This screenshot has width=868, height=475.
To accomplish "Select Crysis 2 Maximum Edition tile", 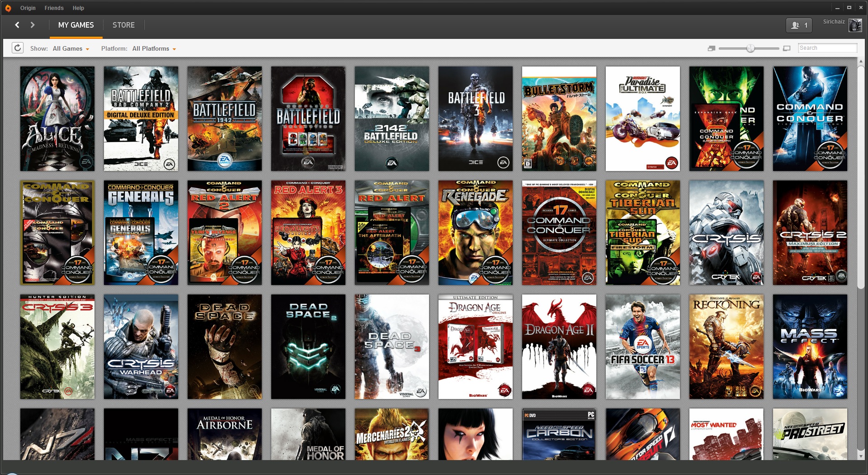I will tap(810, 233).
